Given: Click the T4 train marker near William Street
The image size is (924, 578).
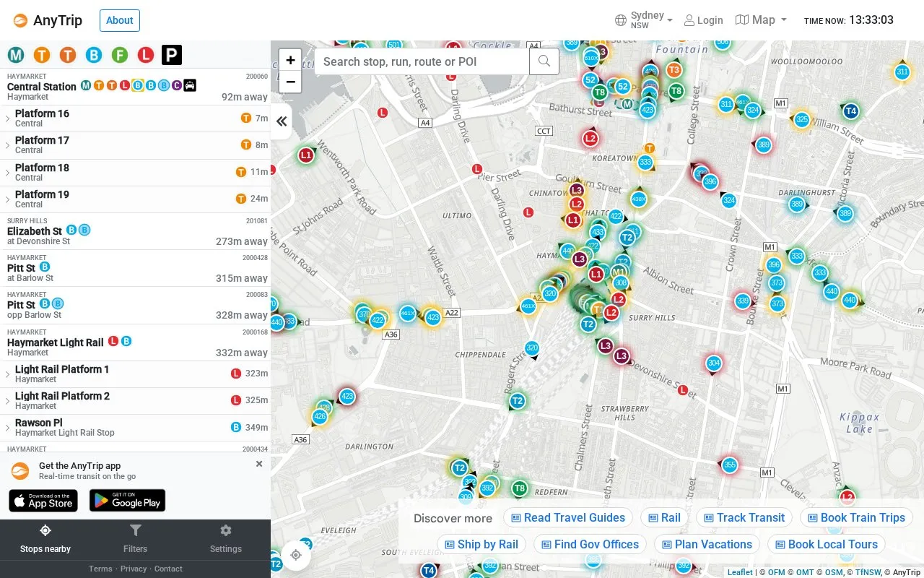Looking at the screenshot, I should (850, 111).
